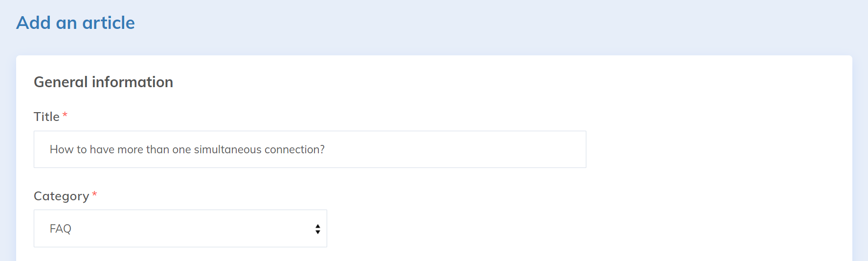Click the red asterisk beside Category
Image resolution: width=868 pixels, height=261 pixels.
[94, 194]
